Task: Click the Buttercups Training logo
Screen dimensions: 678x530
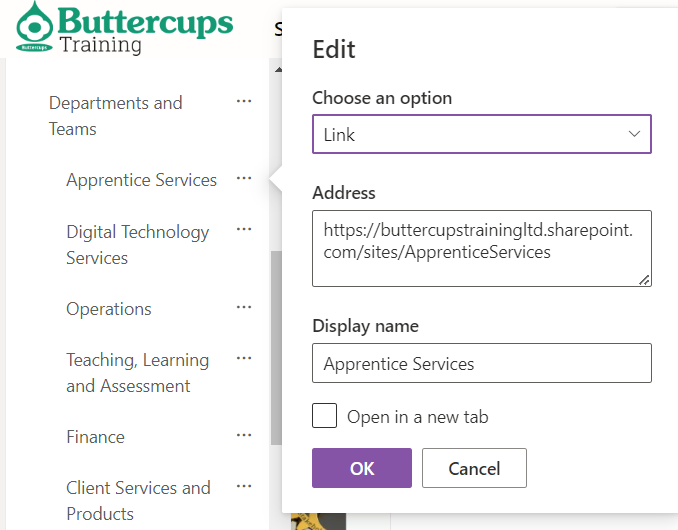Action: [124, 29]
